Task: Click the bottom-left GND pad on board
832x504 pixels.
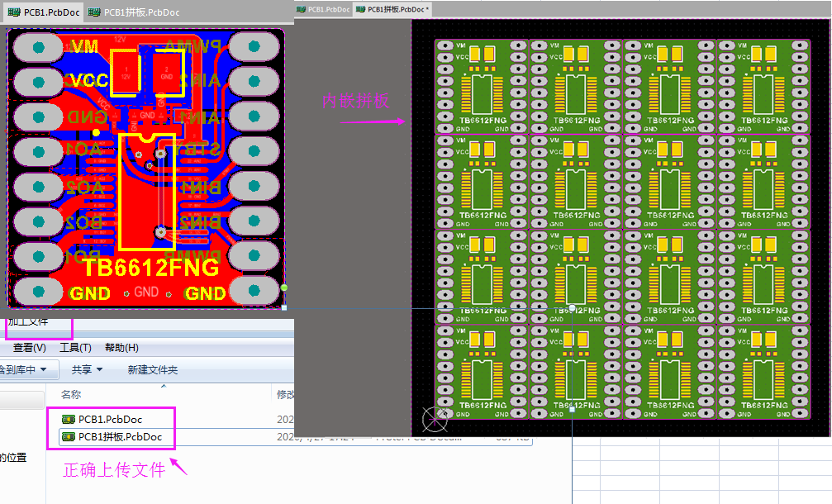Action: pos(38,291)
